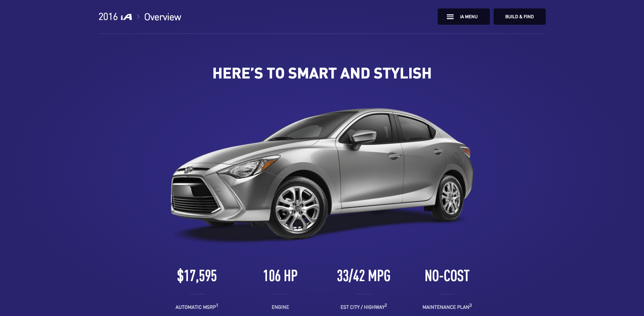Screen dimensions: 644x316
Task: Click the AUTOMATIC MSRP label
Action: [195, 307]
